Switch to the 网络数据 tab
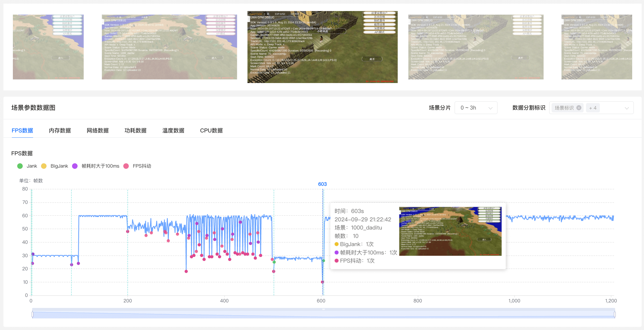Image resolution: width=644 pixels, height=330 pixels. (98, 131)
